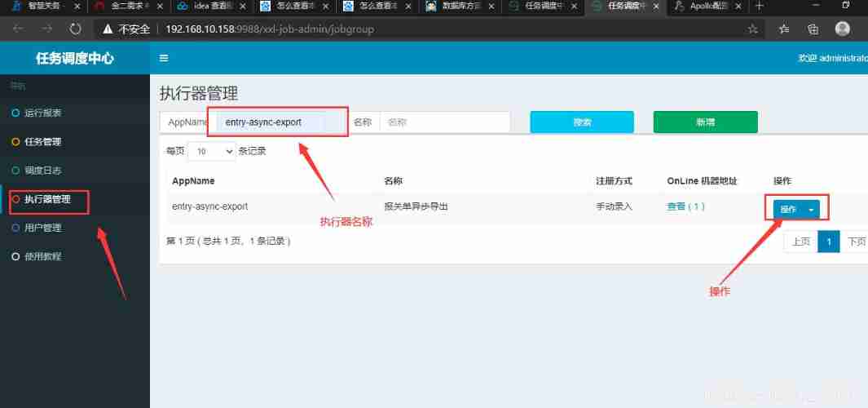Click the OnLine 机器地址 column header
The width and height of the screenshot is (868, 408).
point(702,181)
